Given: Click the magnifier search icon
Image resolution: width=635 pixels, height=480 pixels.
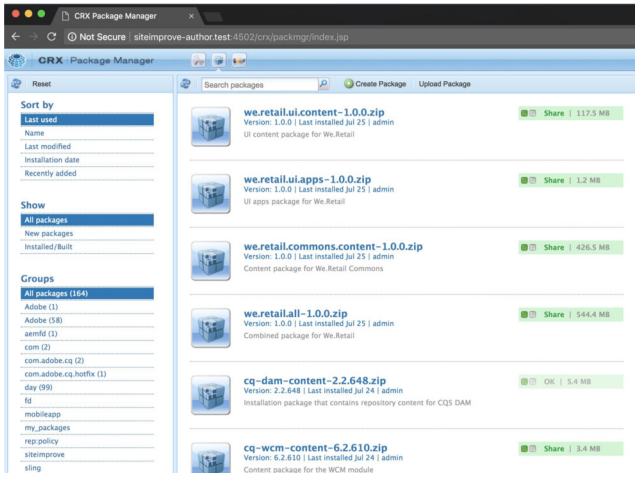Looking at the screenshot, I should 323,84.
